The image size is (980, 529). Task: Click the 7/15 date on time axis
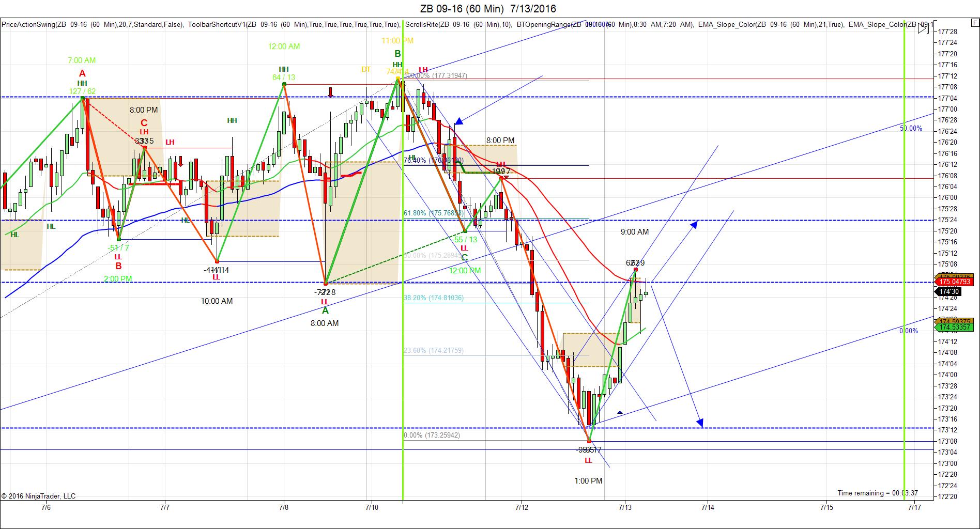826,508
